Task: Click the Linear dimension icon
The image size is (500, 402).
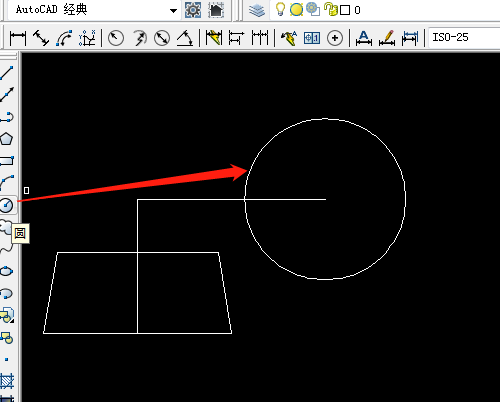Action: tap(18, 38)
